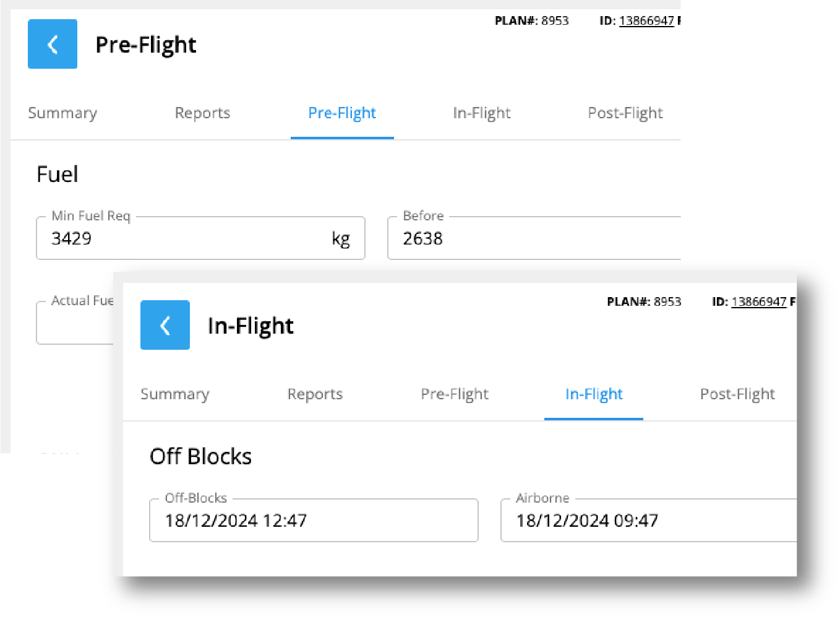Open Reports tab in the Pre-Flight window
The image size is (840, 619).
pos(202,113)
